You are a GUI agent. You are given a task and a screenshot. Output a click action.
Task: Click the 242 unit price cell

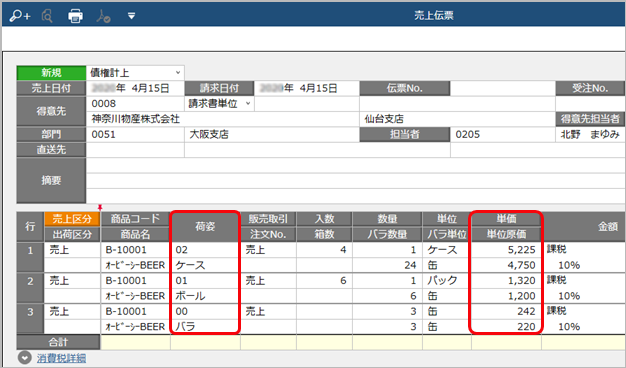(x=506, y=311)
